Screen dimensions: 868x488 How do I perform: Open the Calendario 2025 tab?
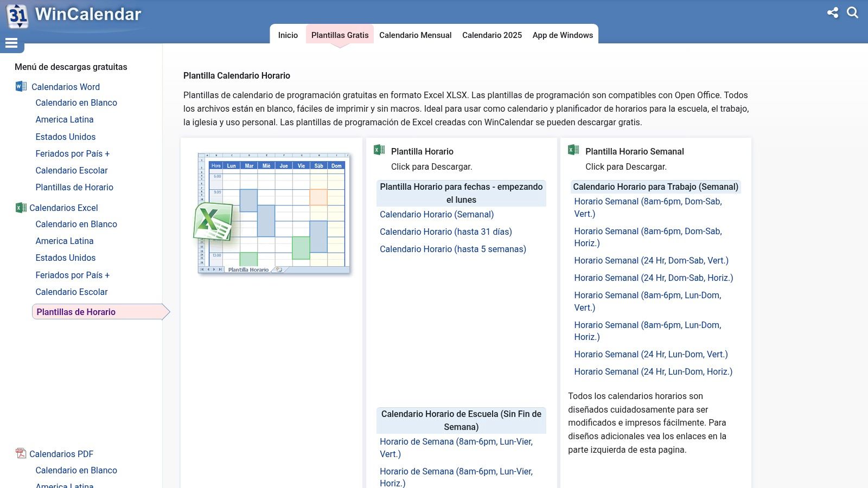(x=492, y=35)
